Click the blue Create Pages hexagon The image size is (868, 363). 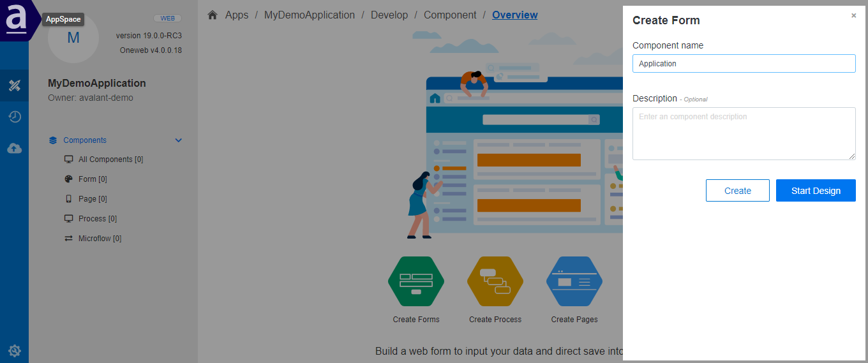click(574, 281)
